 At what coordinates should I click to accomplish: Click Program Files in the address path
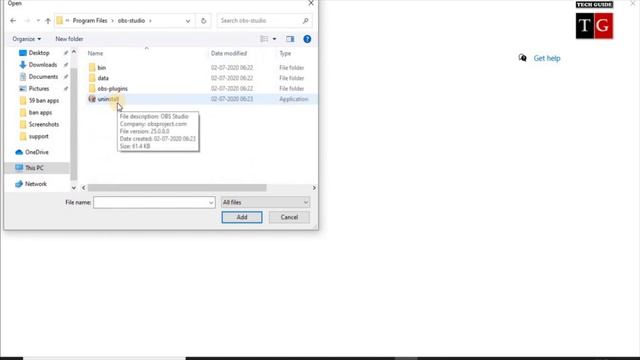[x=90, y=20]
